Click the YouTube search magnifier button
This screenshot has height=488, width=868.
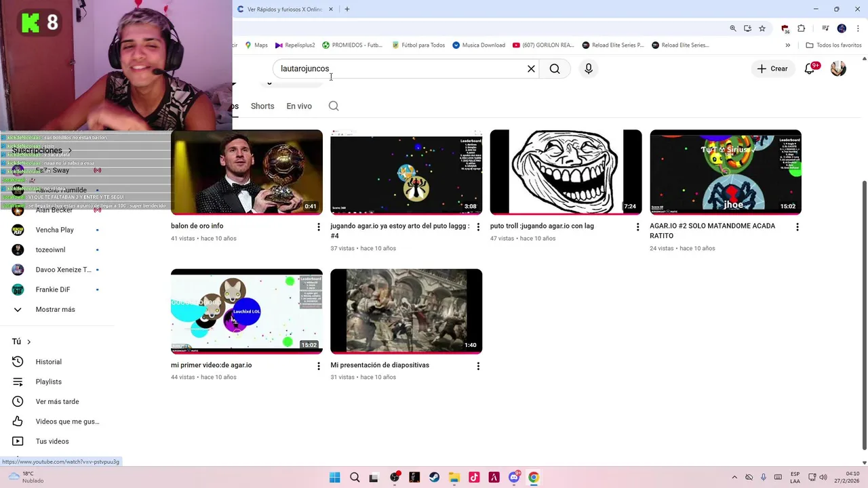pos(555,68)
